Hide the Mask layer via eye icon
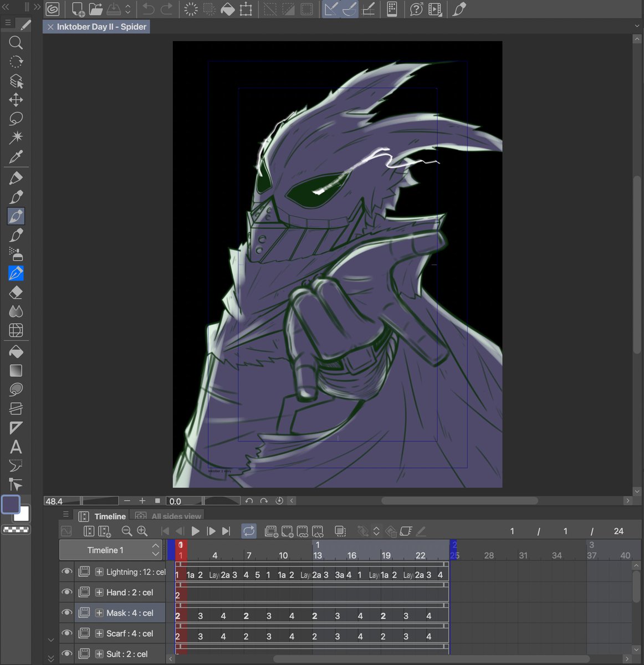644x665 pixels. click(x=67, y=613)
